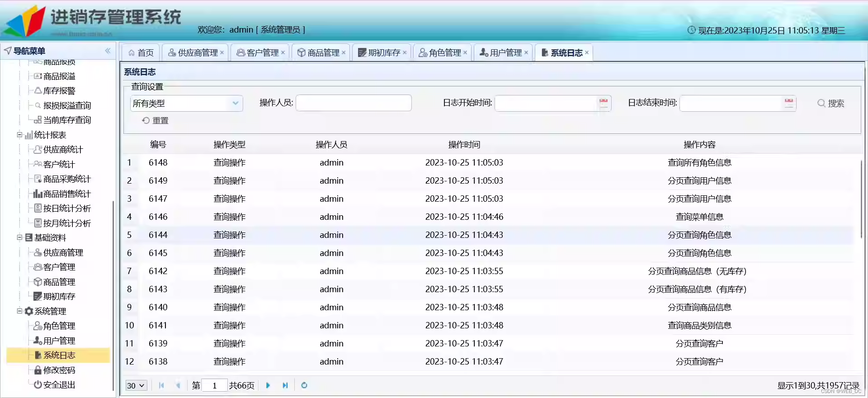The height and width of the screenshot is (398, 868).
Task: Close the 系统日志 tab
Action: tap(587, 52)
